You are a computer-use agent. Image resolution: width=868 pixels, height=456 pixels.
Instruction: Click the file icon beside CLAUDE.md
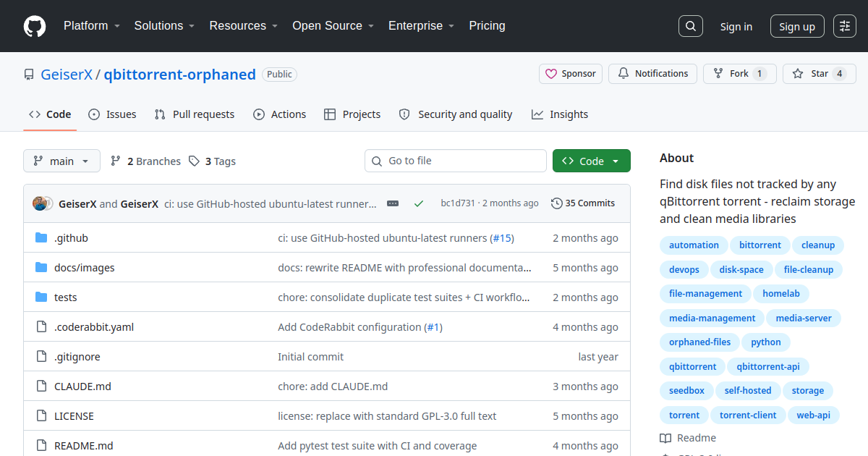[x=41, y=387]
